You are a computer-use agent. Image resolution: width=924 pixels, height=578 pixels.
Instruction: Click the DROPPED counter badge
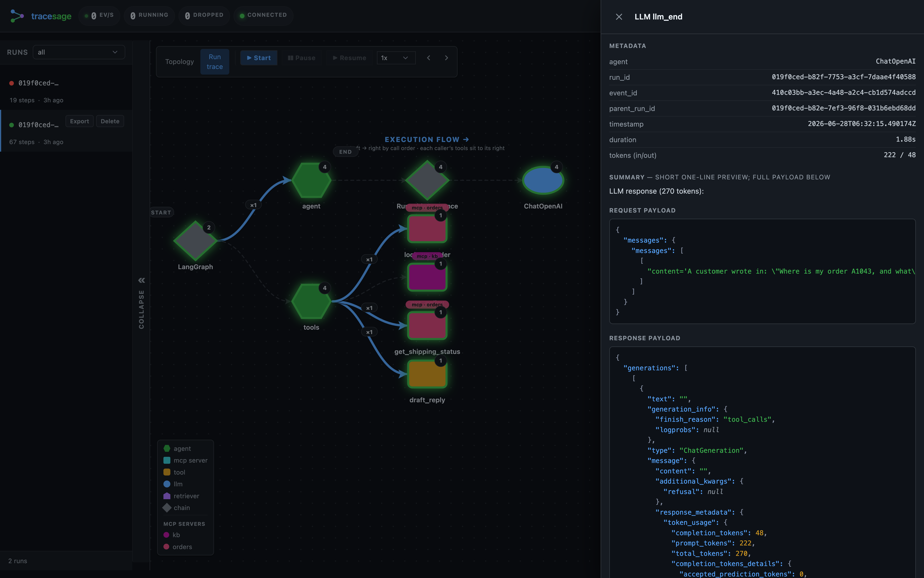tap(204, 15)
